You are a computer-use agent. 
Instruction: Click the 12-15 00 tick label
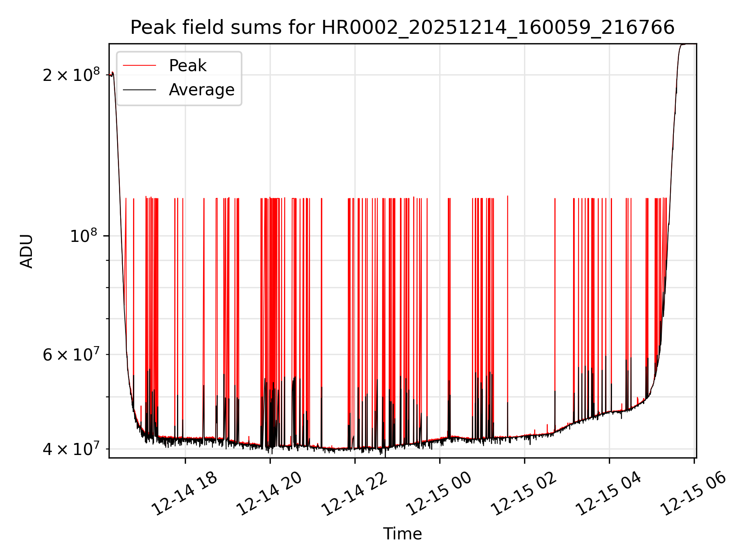[439, 493]
